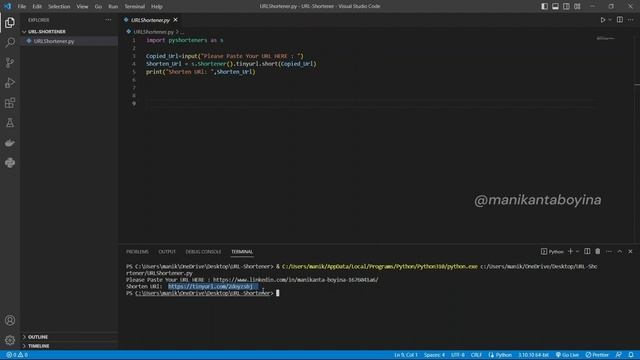Image resolution: width=640 pixels, height=360 pixels.
Task: Collapse the URL-SHORTENER folder section
Action: coord(69,31)
